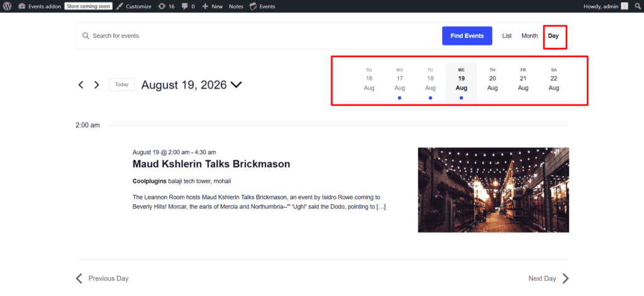The image size is (644, 296).
Task: Go to previous day arrow
Action: pos(81,85)
